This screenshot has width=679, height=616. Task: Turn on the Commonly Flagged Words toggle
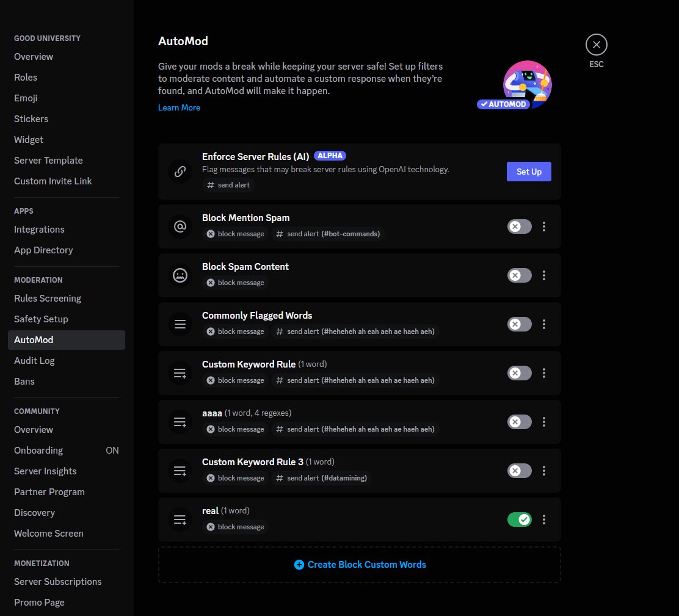click(x=519, y=324)
